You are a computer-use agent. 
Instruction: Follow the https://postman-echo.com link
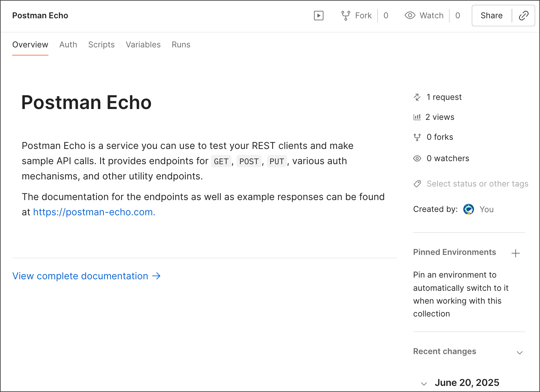[x=94, y=212]
